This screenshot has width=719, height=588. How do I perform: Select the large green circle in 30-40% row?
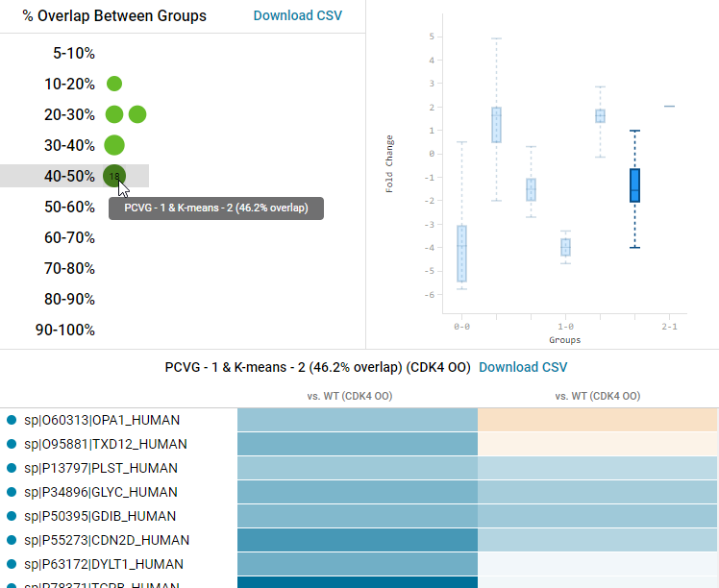114,145
